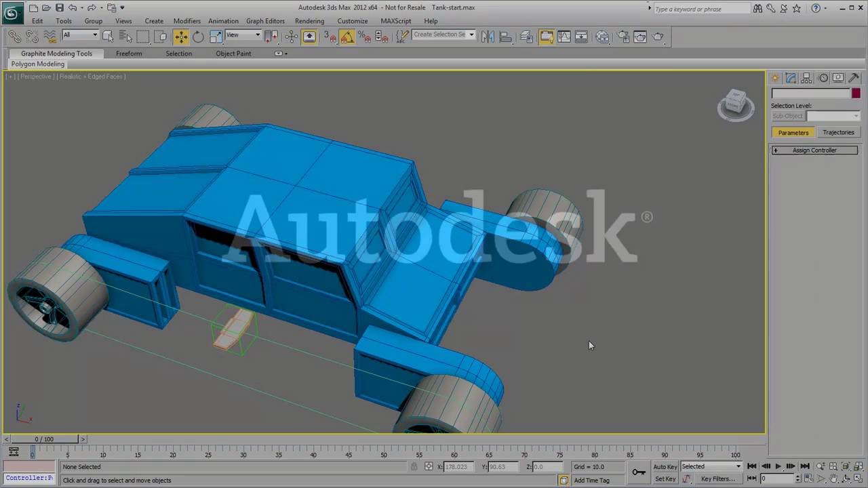Click the Play Animation button
Screen dimensions: 868x488
point(778,466)
